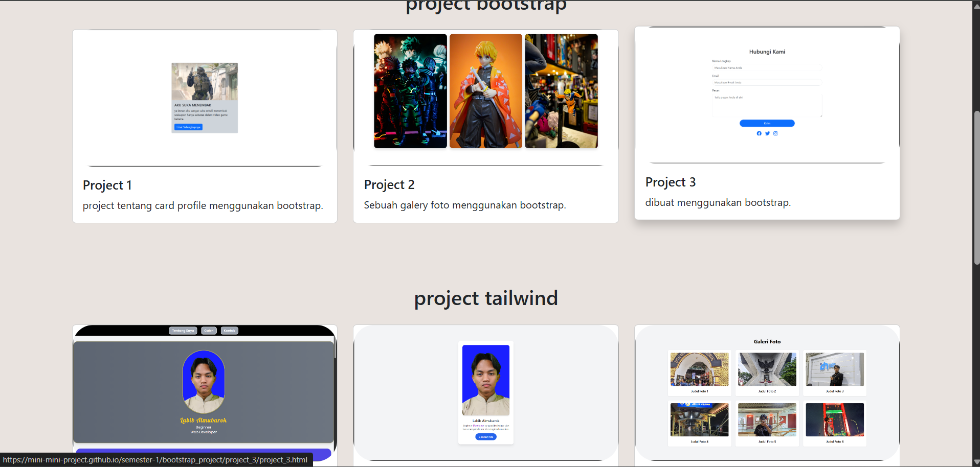Click the 'project tailwind' heading
Image resolution: width=980 pixels, height=467 pixels.
coord(486,298)
